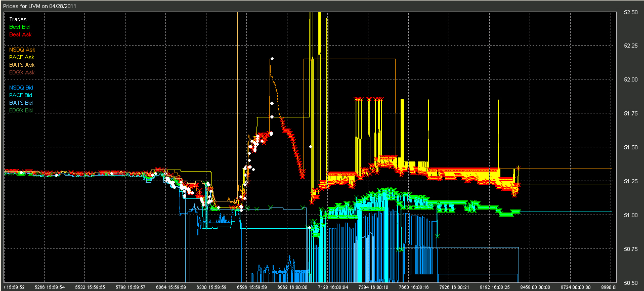Click the 52.50 price axis label
Screen dimensions: 644x291
[630, 12]
